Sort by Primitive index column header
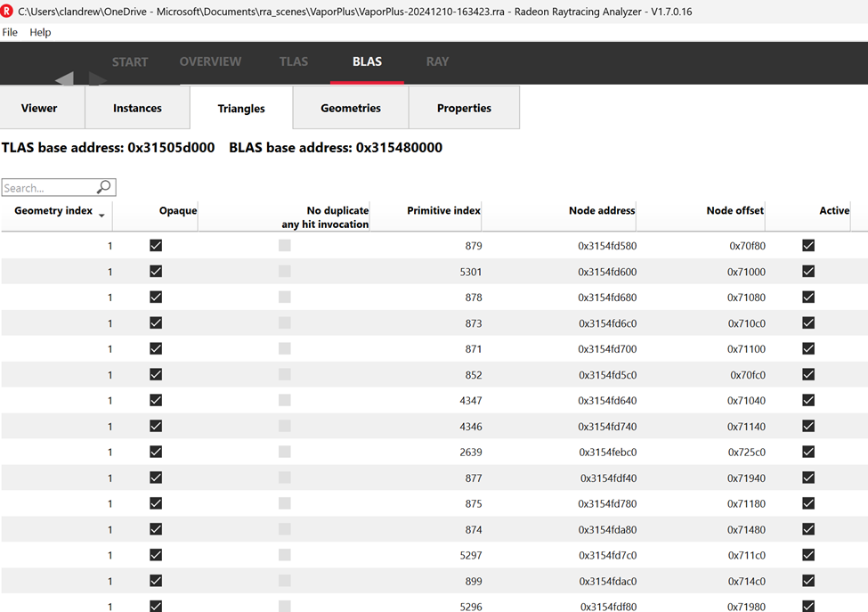 click(x=443, y=211)
